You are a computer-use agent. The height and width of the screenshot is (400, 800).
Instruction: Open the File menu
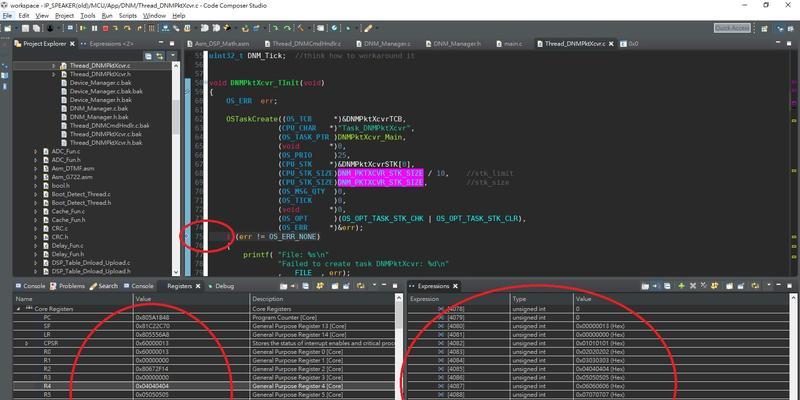tap(7, 16)
